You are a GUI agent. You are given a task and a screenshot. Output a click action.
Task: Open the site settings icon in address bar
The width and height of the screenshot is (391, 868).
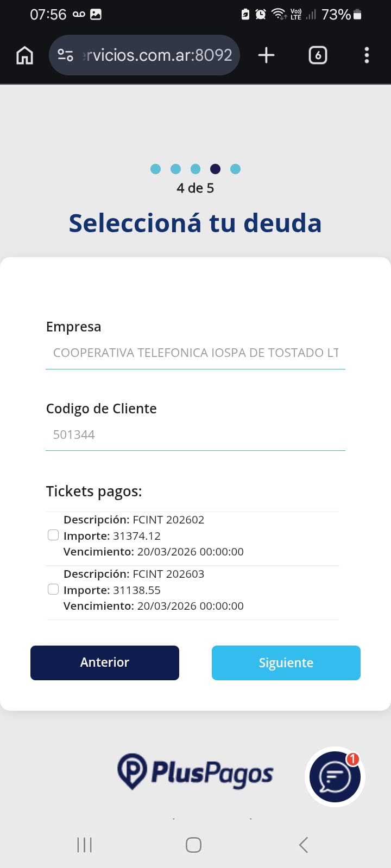(66, 55)
